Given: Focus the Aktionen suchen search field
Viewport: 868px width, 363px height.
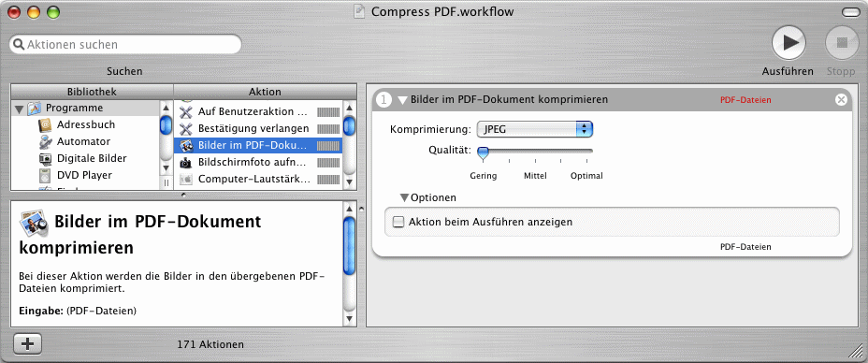Looking at the screenshot, I should click(125, 44).
